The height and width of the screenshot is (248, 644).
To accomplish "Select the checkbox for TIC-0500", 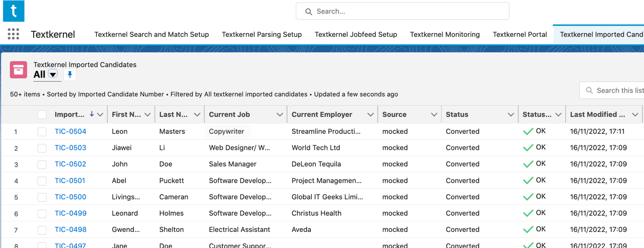I will 42,197.
